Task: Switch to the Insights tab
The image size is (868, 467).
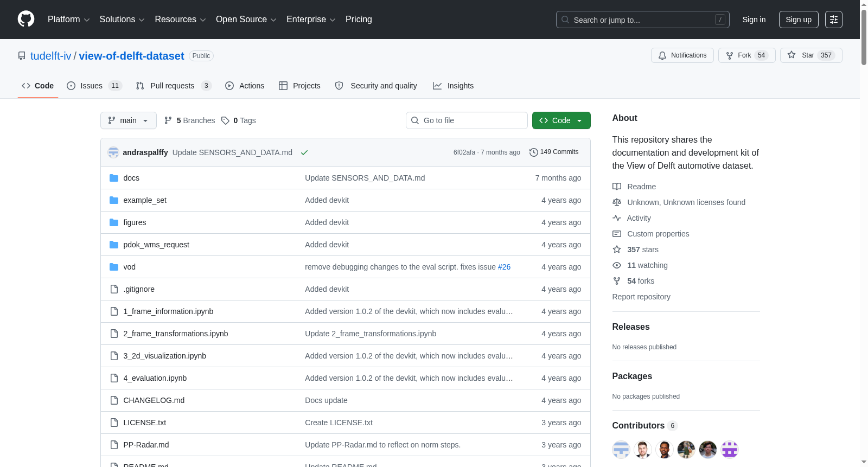Action: pyautogui.click(x=453, y=86)
